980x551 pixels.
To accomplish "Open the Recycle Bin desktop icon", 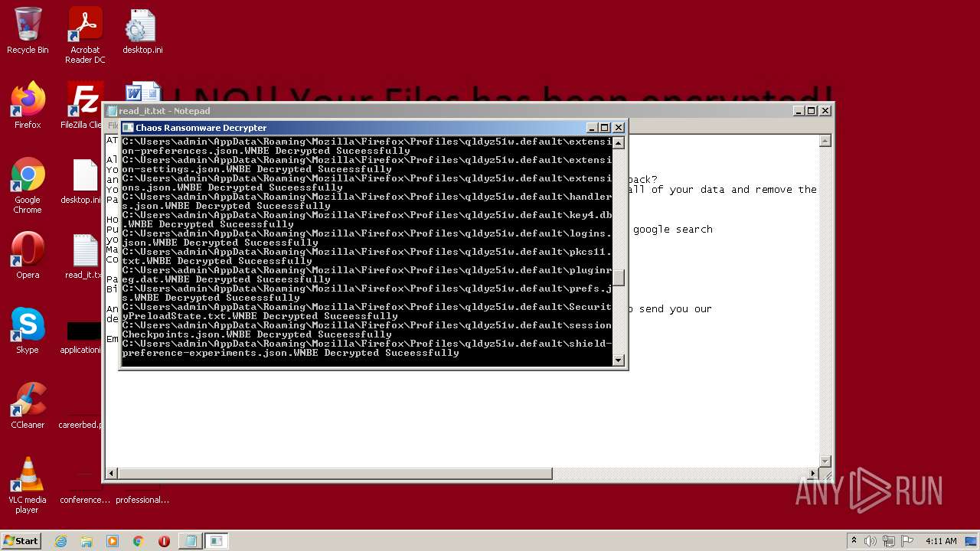I will [28, 31].
